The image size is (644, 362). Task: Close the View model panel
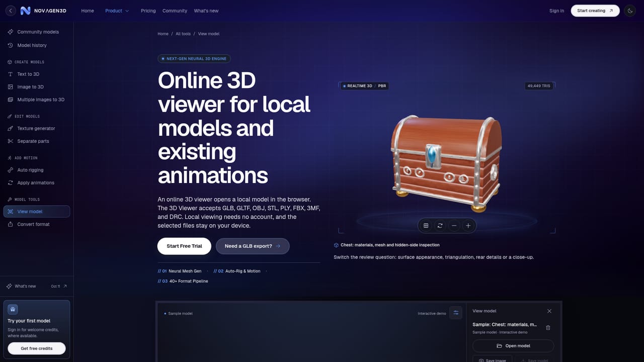pos(549,311)
